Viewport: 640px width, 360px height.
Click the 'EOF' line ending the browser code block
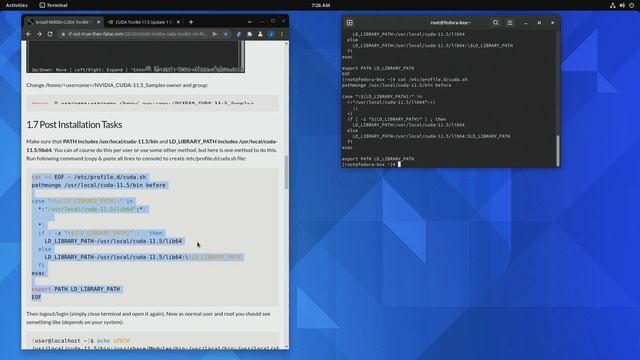37,297
